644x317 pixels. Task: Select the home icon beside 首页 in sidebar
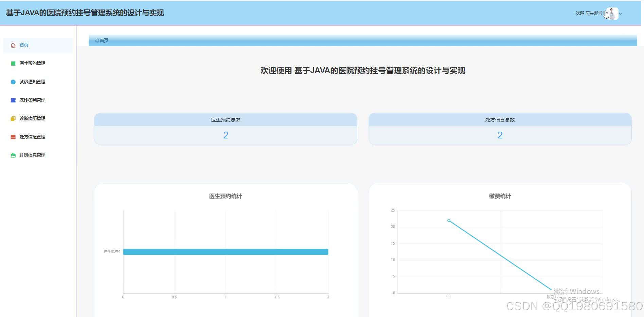[x=13, y=45]
